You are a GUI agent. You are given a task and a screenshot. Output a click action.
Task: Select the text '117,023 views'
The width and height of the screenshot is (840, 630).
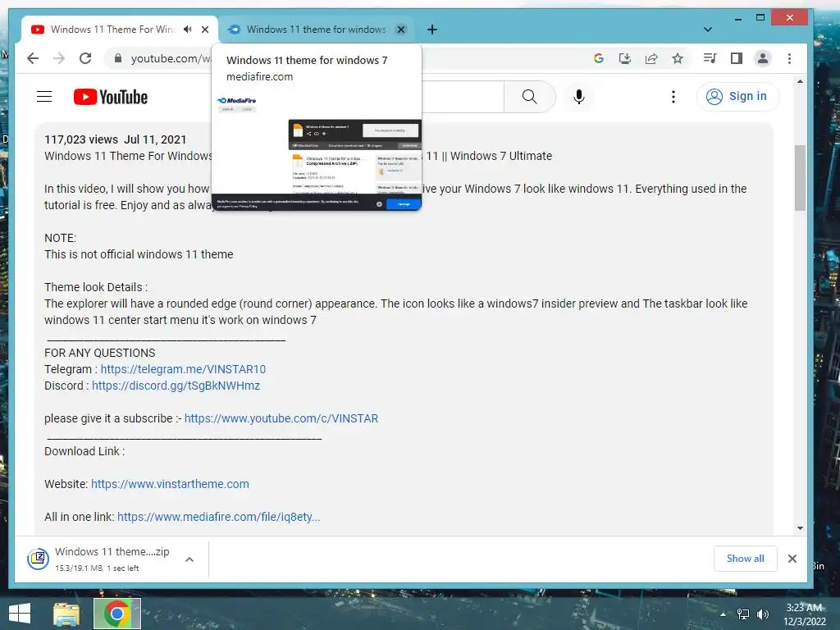[x=81, y=139]
